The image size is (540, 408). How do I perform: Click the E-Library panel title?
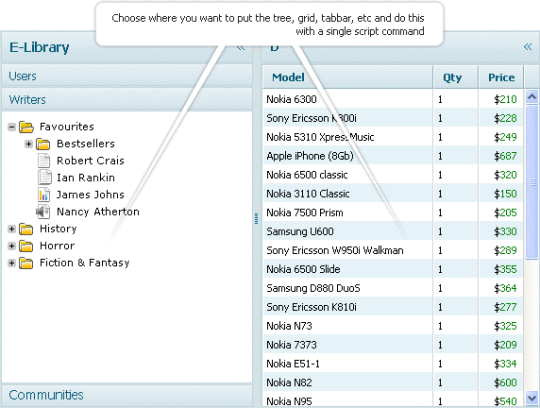39,48
